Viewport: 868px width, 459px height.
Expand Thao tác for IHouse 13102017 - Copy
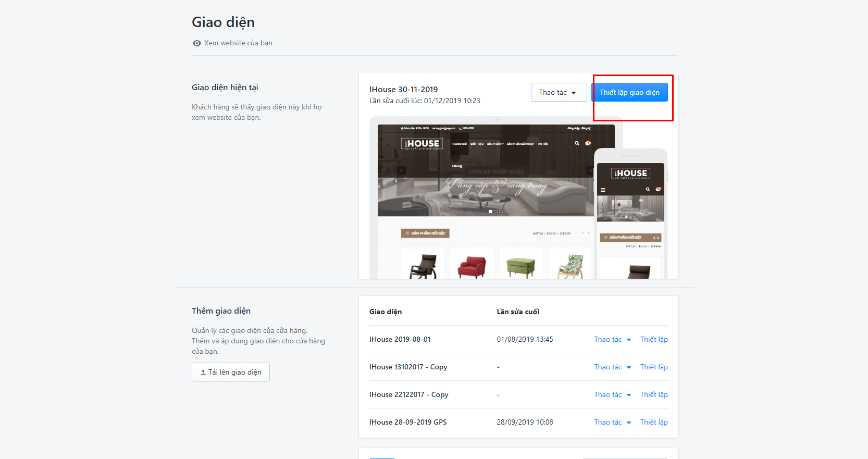coord(613,367)
